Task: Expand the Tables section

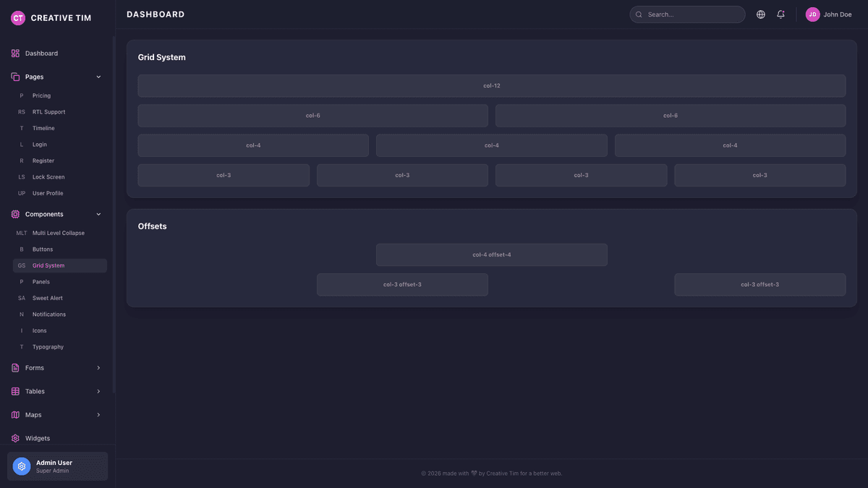Action: [36, 391]
